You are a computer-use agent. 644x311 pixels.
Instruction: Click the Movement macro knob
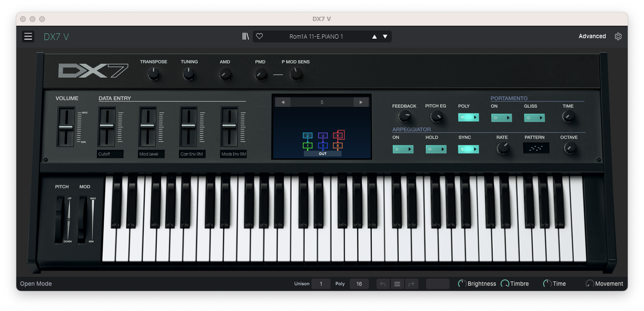[x=590, y=284]
